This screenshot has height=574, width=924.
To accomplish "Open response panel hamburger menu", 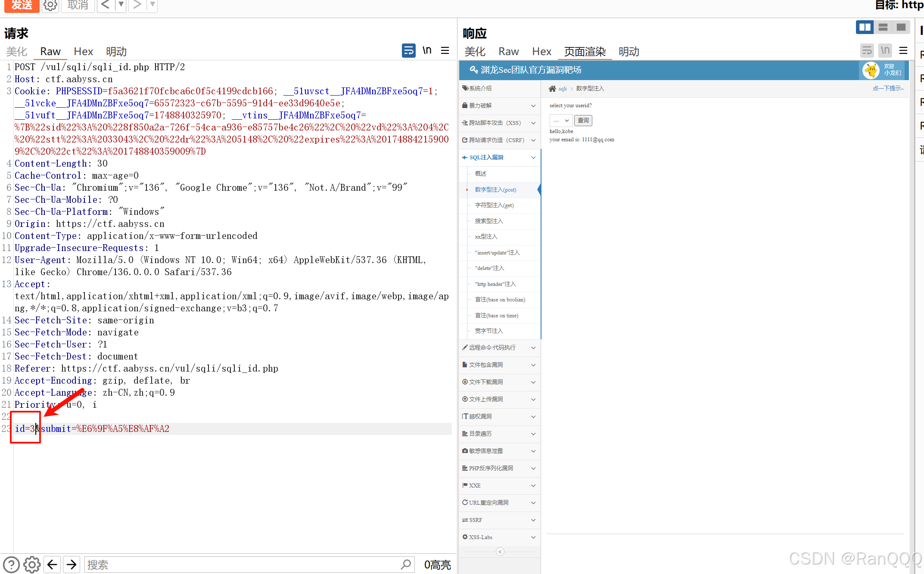I will [x=903, y=51].
